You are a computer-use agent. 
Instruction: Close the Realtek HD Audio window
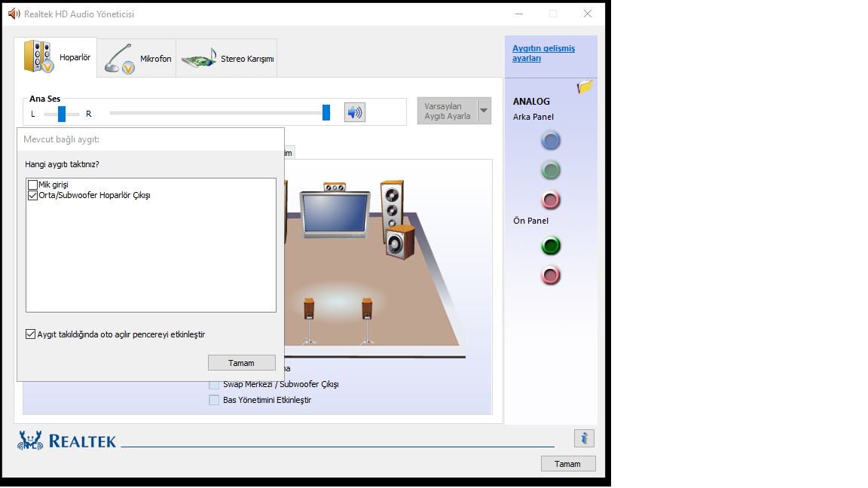click(x=588, y=14)
